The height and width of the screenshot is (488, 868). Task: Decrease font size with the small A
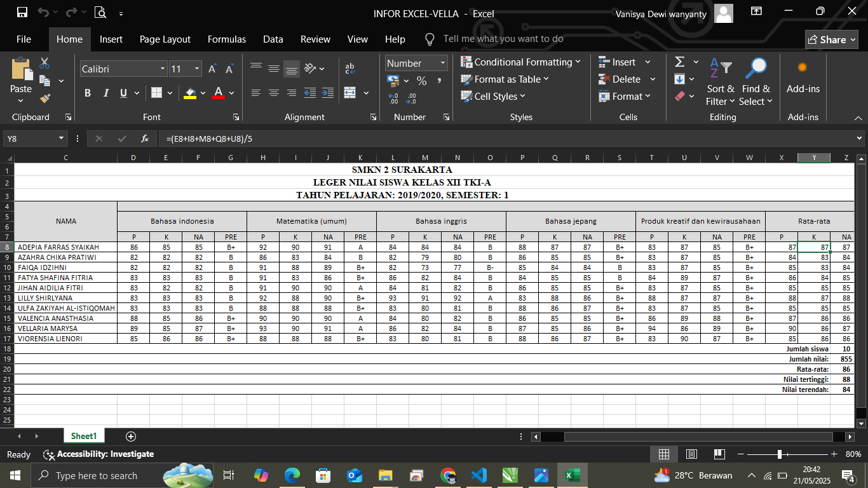(229, 69)
